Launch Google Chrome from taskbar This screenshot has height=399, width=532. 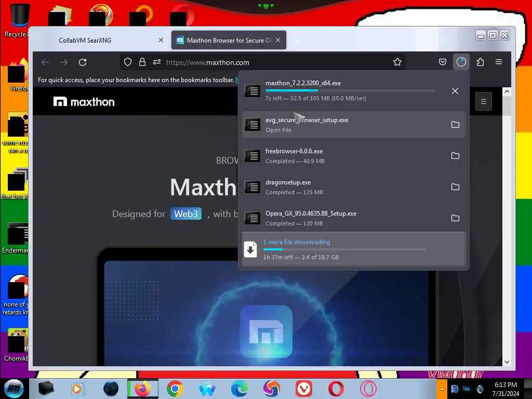click(175, 389)
